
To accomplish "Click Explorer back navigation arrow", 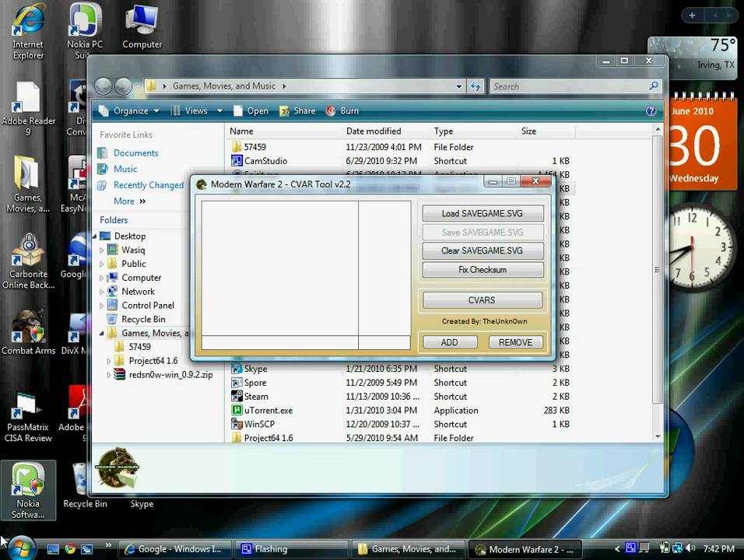I will click(x=103, y=86).
